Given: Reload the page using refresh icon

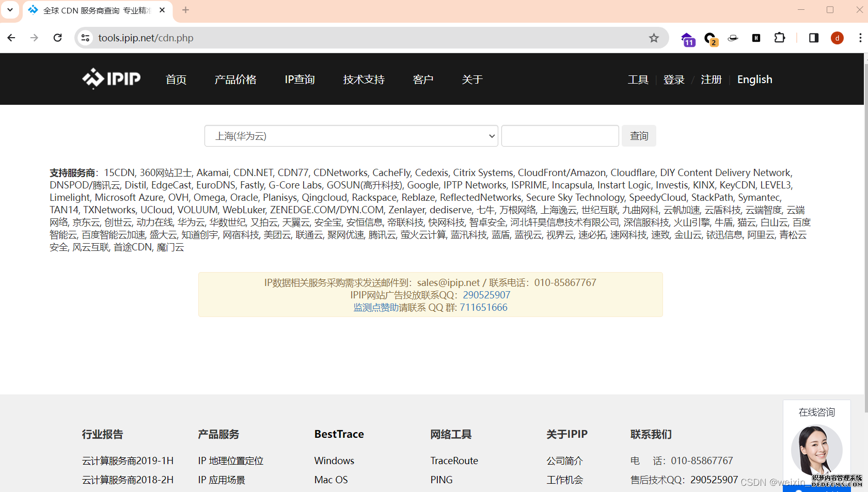Looking at the screenshot, I should tap(58, 38).
